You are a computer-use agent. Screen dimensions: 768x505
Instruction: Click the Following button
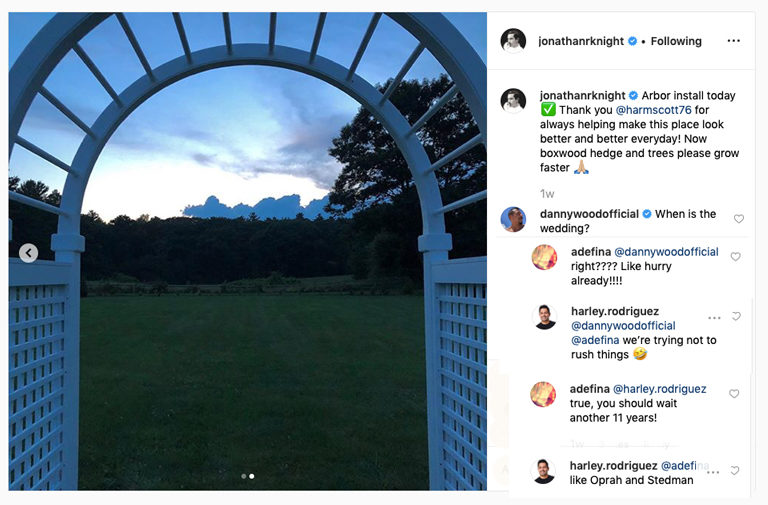click(x=676, y=41)
